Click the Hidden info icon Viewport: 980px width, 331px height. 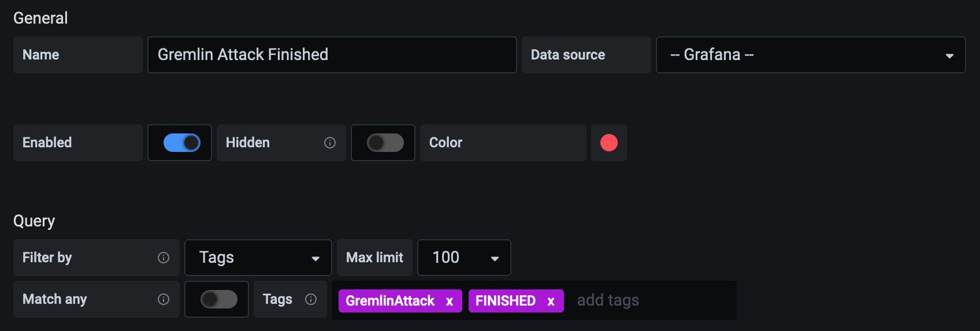(x=330, y=143)
